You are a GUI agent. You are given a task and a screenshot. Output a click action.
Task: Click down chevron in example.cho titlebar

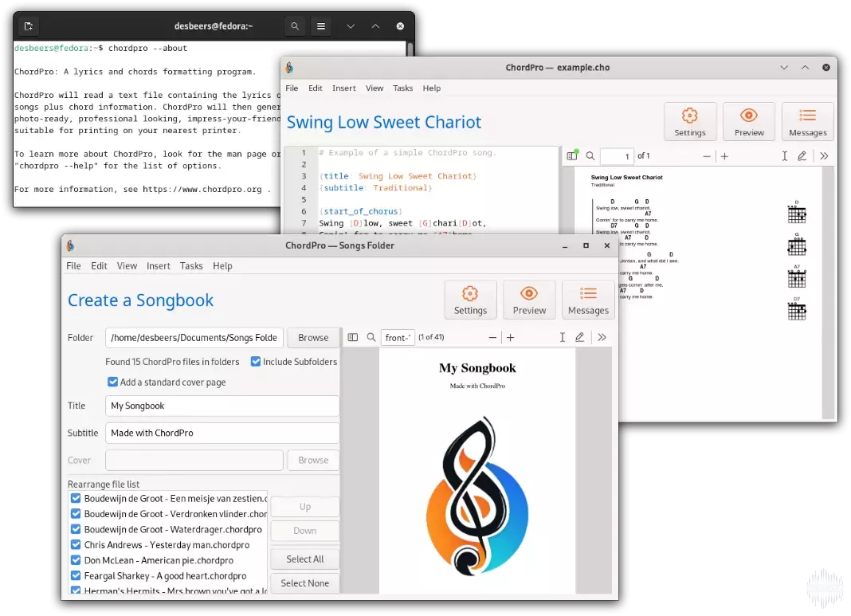[x=784, y=67]
